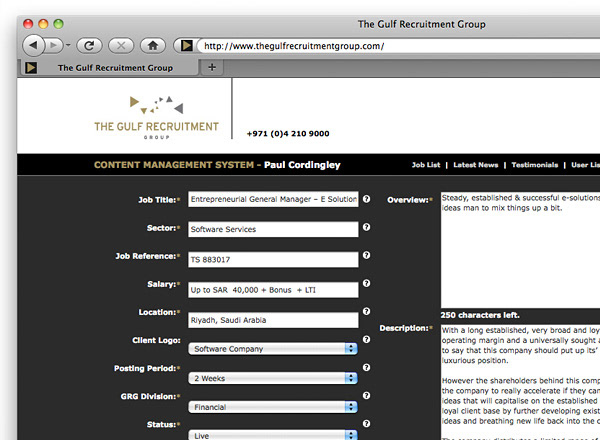Click the green zoom window button
The height and width of the screenshot is (440, 600).
pos(58,24)
